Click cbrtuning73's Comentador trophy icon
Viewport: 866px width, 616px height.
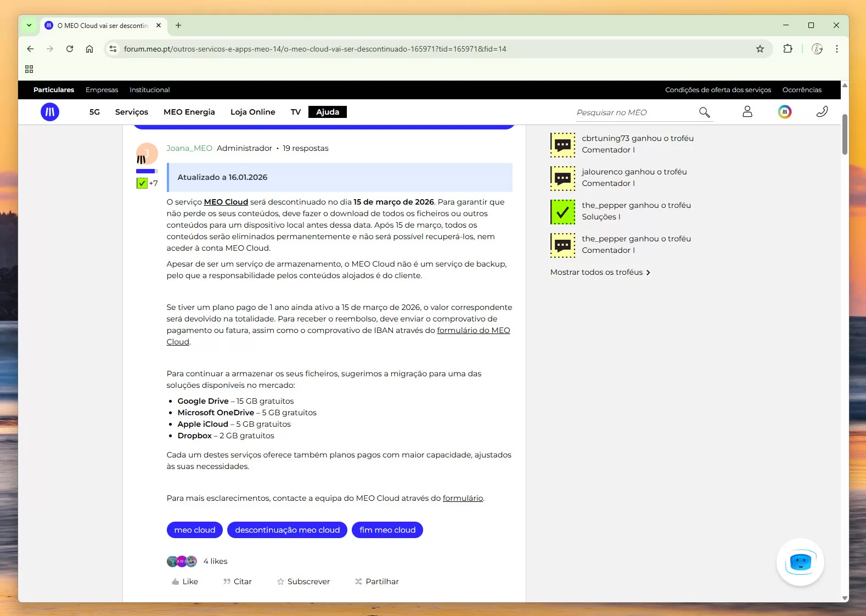[x=563, y=145]
